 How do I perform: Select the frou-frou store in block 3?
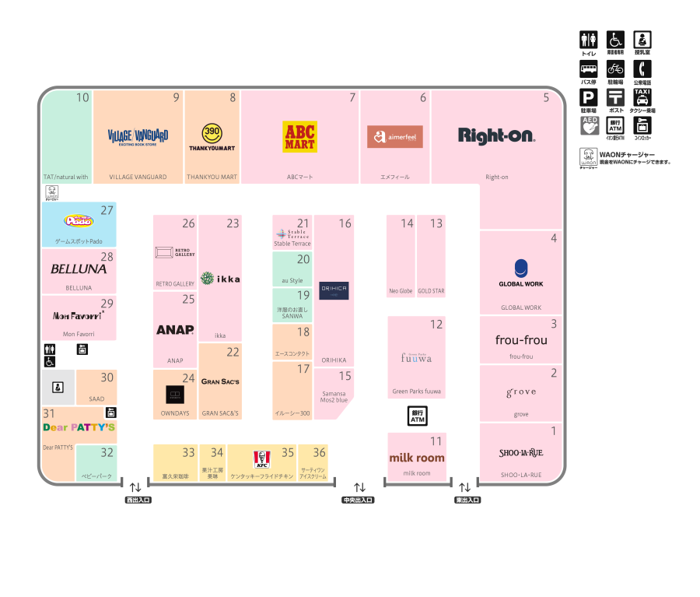coord(521,340)
